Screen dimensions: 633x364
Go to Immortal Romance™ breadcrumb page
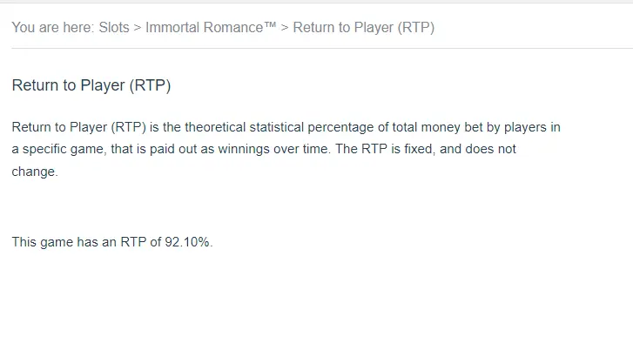point(211,28)
